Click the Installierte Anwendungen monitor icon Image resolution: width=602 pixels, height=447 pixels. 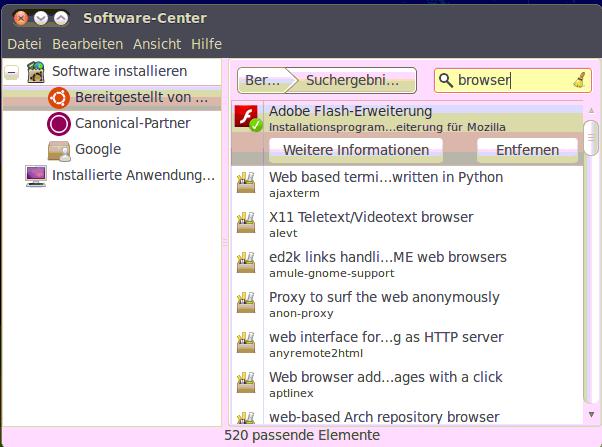coord(36,175)
